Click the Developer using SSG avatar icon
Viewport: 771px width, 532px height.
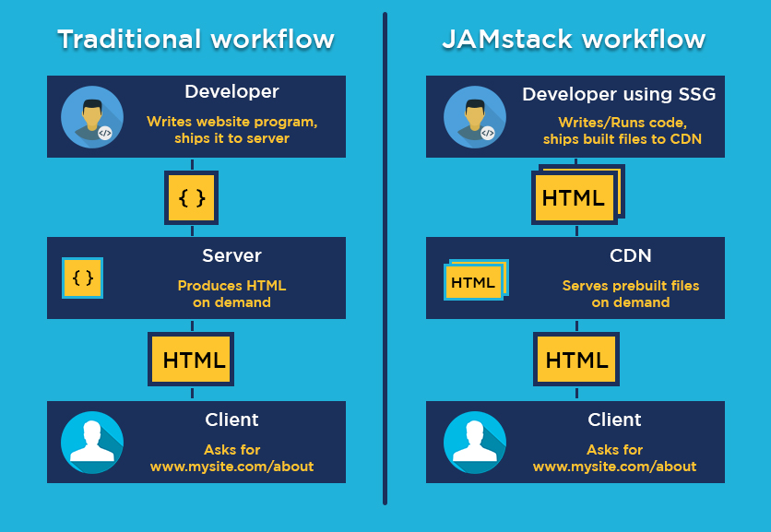pyautogui.click(x=473, y=116)
